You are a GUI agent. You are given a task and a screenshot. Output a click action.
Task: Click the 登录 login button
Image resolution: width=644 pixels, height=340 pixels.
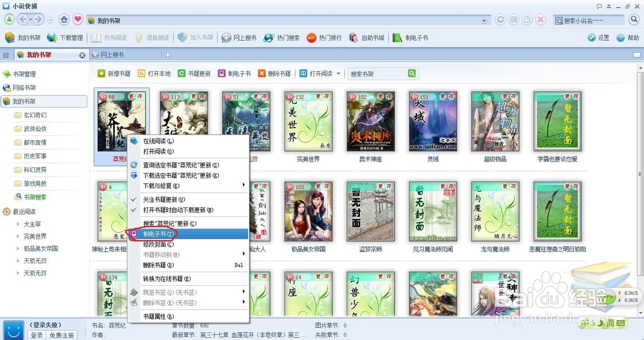pos(37,335)
